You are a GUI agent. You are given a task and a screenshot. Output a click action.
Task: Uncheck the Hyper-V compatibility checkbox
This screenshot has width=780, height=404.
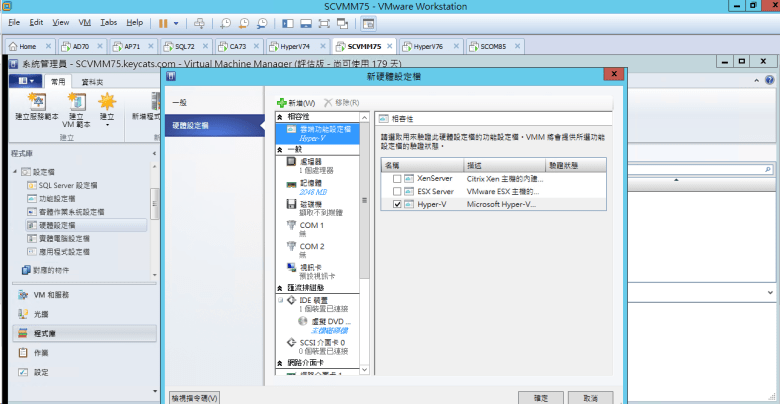point(398,204)
